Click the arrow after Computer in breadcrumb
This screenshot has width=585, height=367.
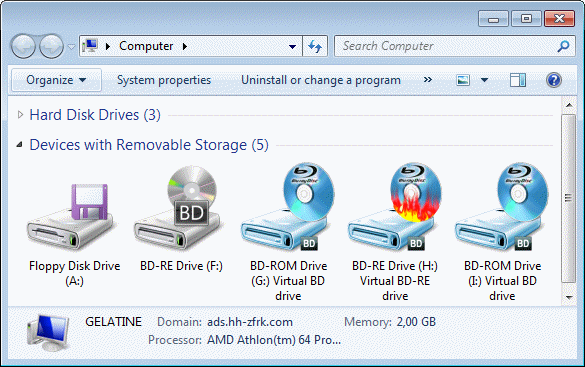185,46
